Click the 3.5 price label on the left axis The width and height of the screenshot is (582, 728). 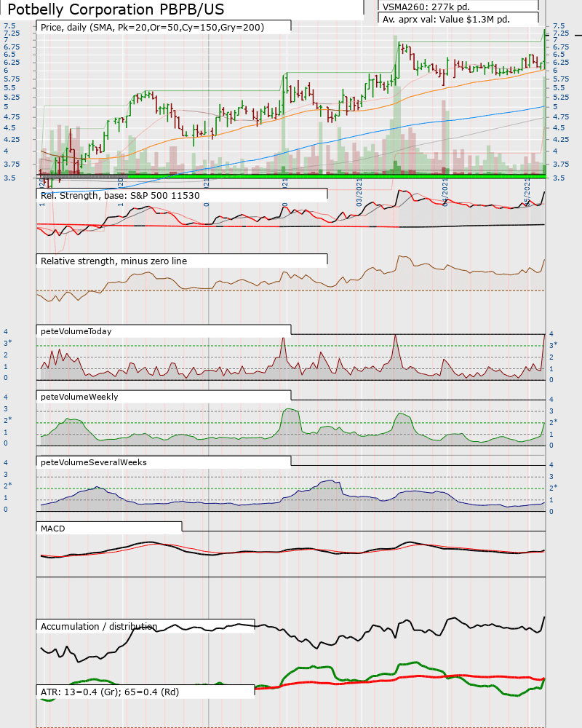pos(9,178)
